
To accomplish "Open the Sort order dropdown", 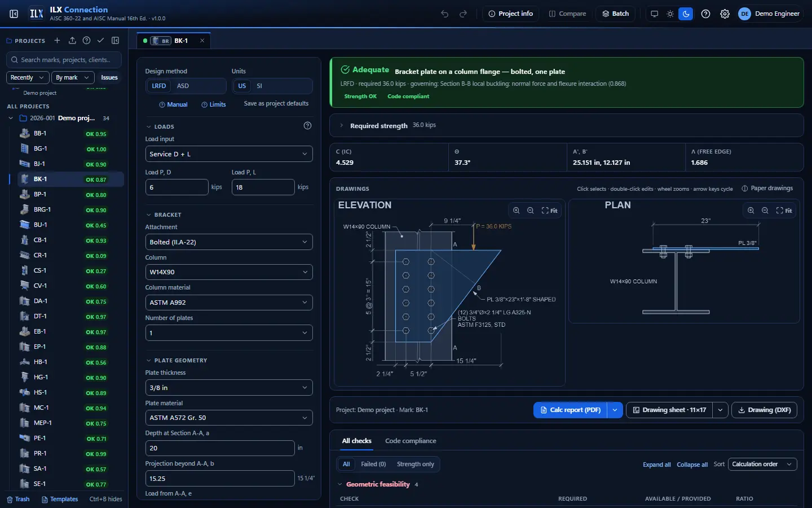I will [762, 465].
